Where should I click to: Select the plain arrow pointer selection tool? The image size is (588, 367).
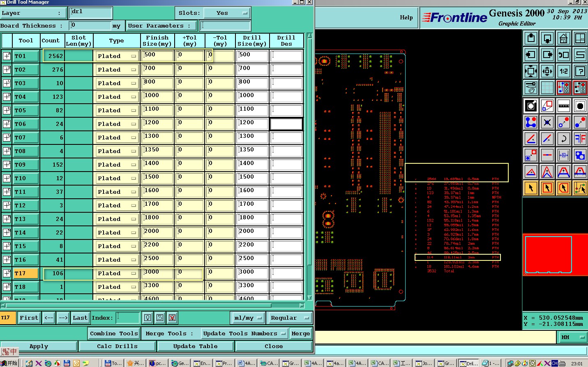tap(531, 188)
